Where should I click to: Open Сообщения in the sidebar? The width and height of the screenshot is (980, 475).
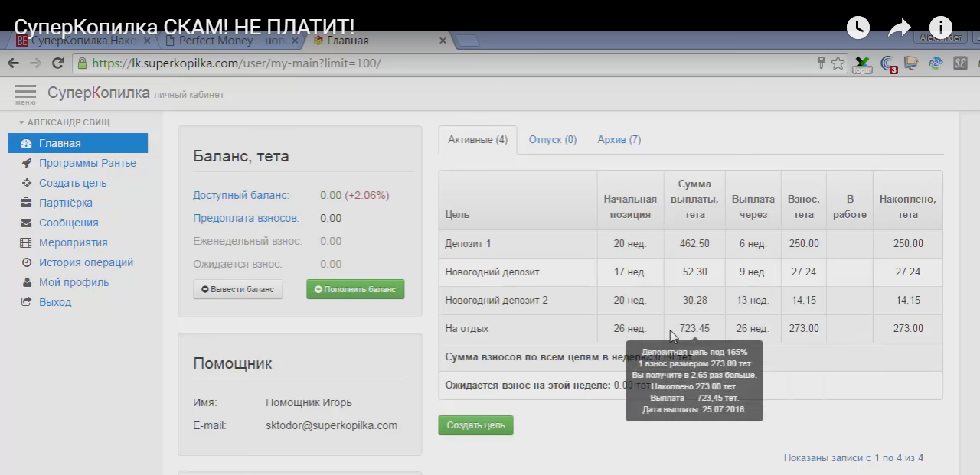[x=68, y=223]
